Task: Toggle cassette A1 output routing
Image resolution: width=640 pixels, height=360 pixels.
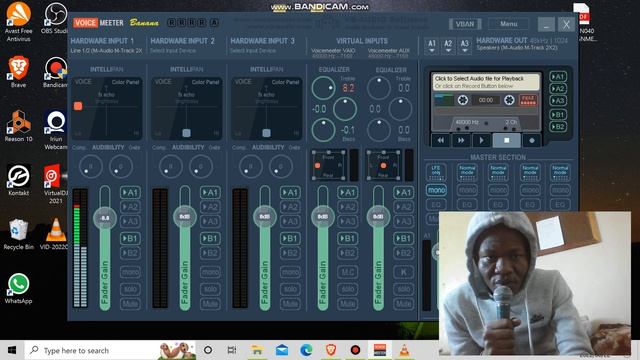Action: 558,77
